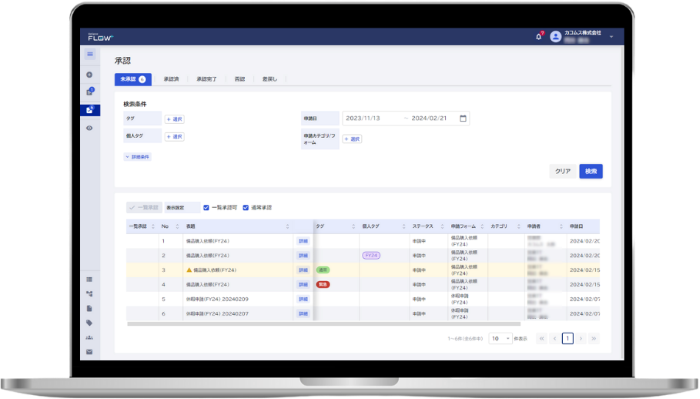Click the start date field showing 2023/11/13
Viewport: 700px width, 399px height.
coord(371,118)
